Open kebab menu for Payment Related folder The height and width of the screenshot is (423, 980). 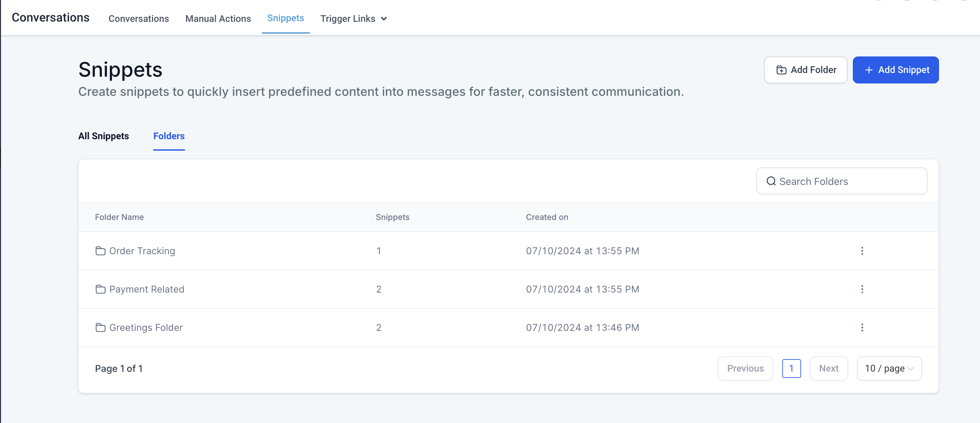point(862,289)
